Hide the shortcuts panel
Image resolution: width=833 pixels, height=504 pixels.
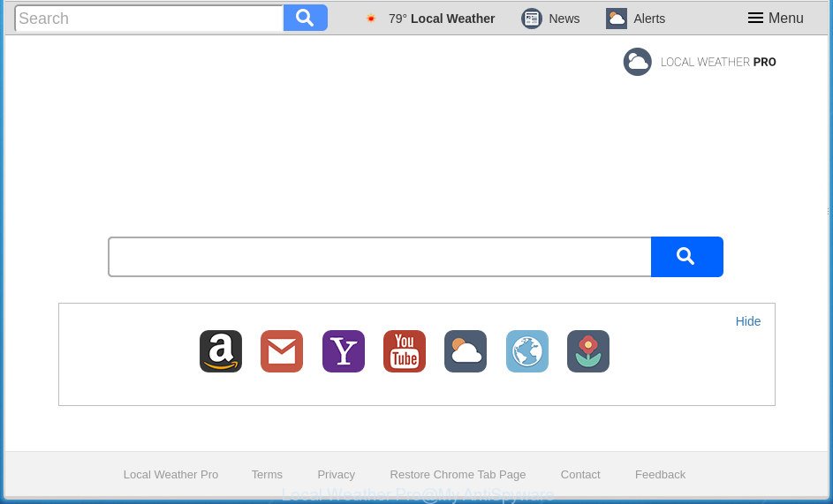tap(748, 321)
